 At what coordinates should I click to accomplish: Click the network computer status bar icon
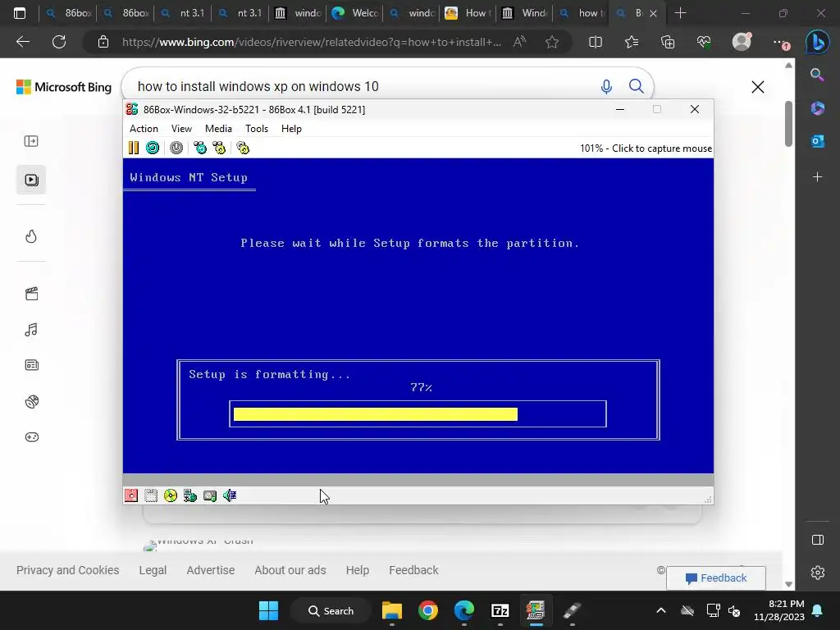[x=190, y=495]
